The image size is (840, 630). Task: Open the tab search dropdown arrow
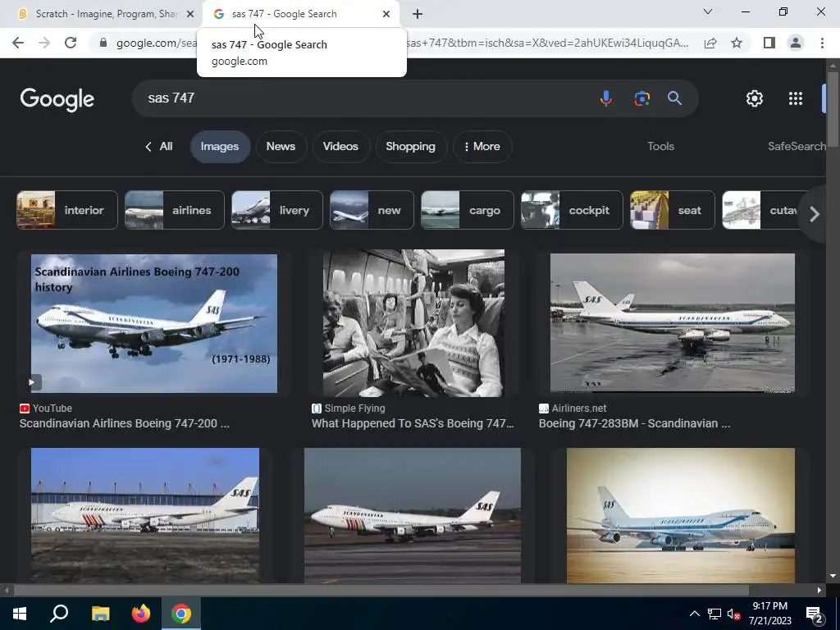(x=708, y=11)
